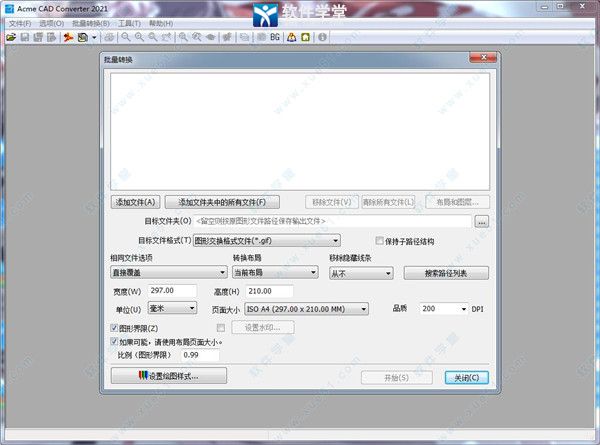The height and width of the screenshot is (445, 600).
Task: Open the 选项(O) menu
Action: [52, 24]
